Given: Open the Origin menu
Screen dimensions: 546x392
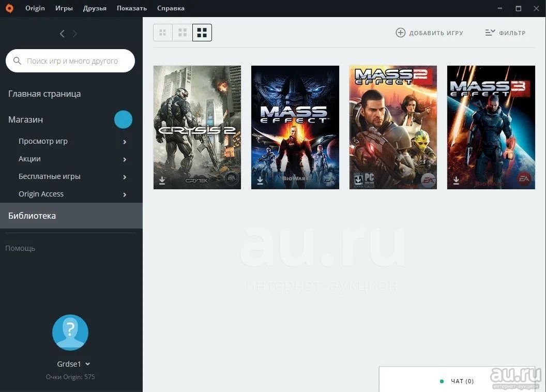Looking at the screenshot, I should click(35, 8).
